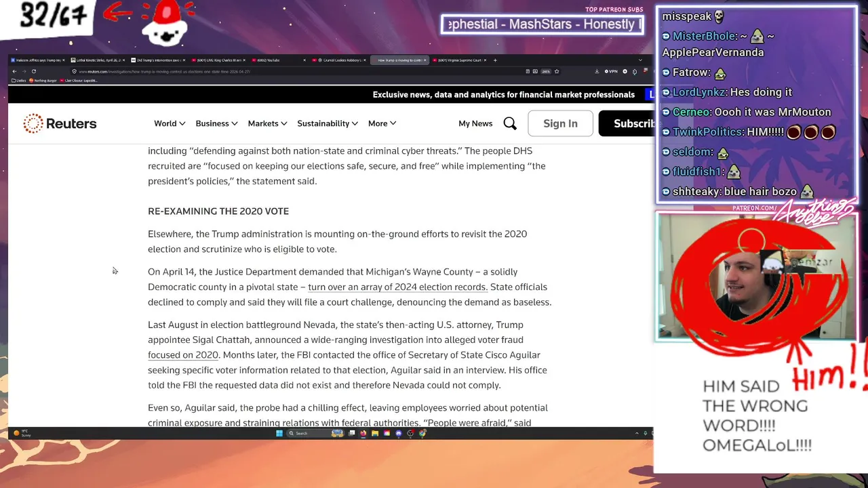Open the browser tab list dropdown arrow
The image size is (868, 488).
[640, 60]
